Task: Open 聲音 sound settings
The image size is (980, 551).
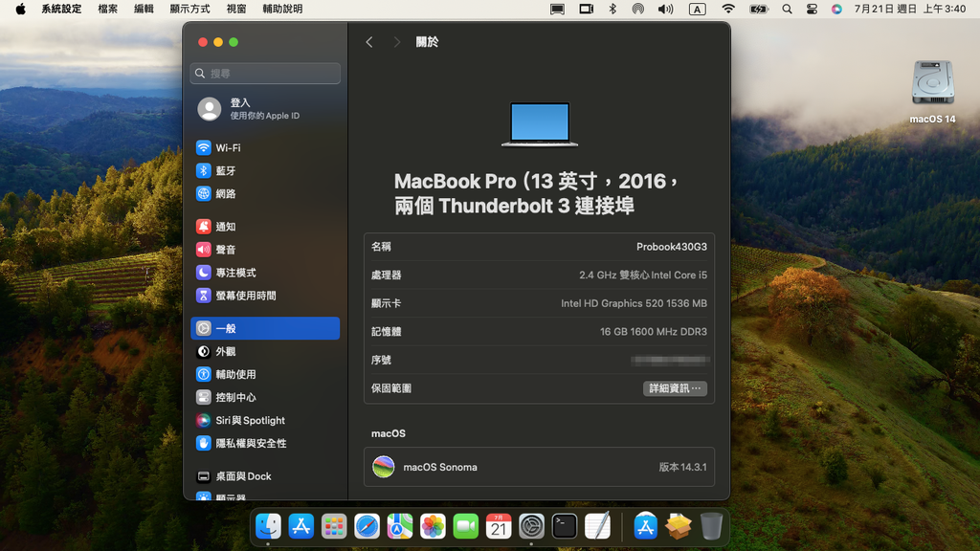Action: tap(265, 250)
